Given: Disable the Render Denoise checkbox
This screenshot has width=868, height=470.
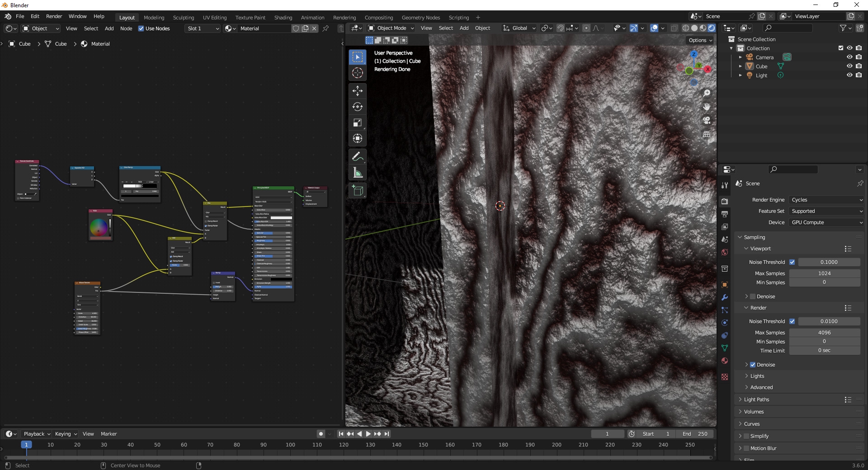Looking at the screenshot, I should pos(753,365).
